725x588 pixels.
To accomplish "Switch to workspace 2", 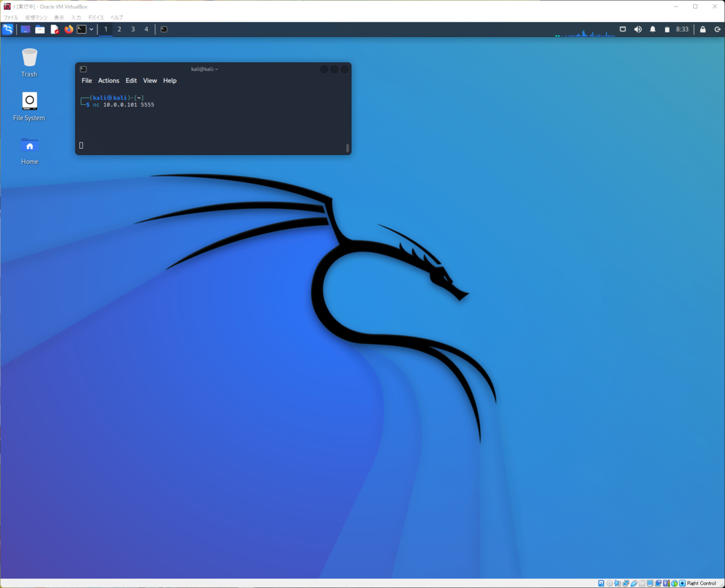I will coord(119,29).
